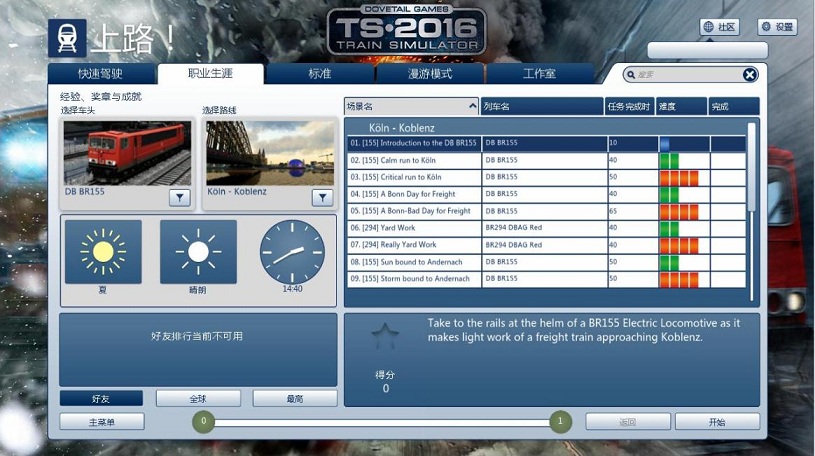Viewport: 815px width, 456px height.
Task: Click 开始 to start the scenario
Action: tap(717, 422)
